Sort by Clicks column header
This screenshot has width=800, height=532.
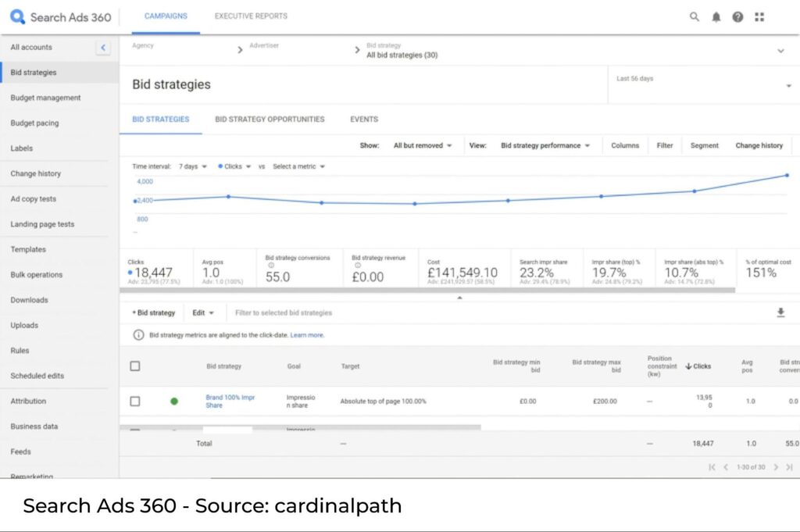click(698, 366)
